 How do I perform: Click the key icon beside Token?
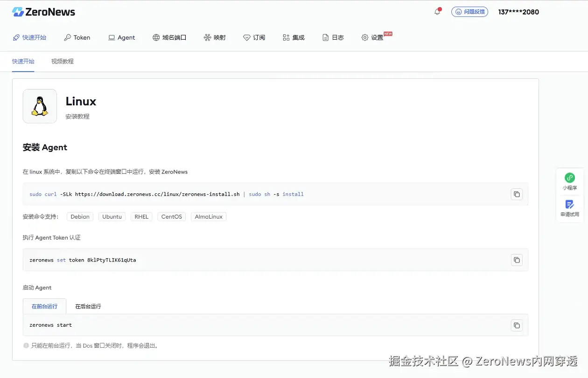point(68,37)
